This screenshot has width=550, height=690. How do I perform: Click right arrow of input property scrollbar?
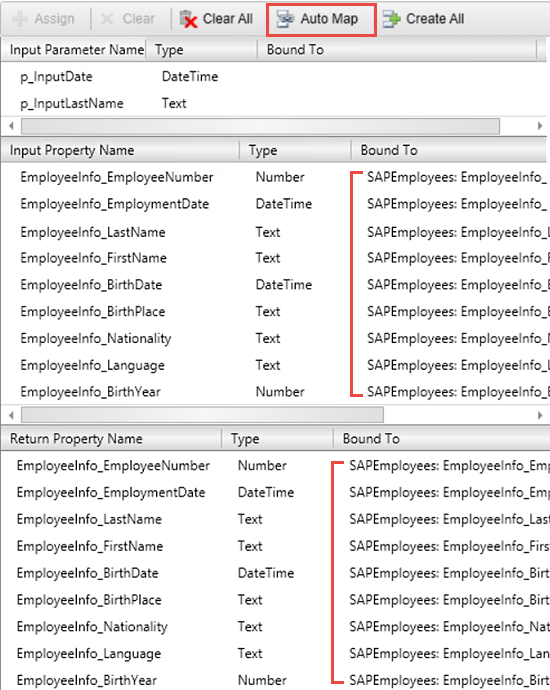pyautogui.click(x=540, y=415)
